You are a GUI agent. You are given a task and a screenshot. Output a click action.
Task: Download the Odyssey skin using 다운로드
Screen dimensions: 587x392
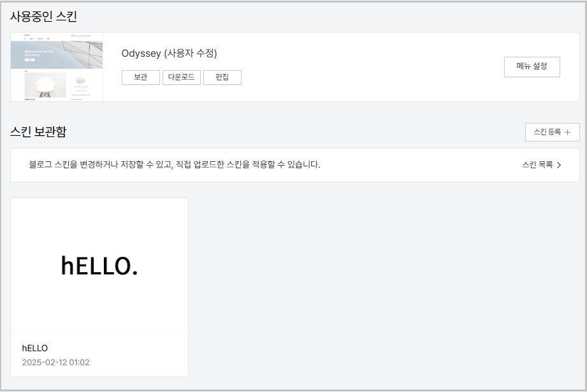pos(181,77)
